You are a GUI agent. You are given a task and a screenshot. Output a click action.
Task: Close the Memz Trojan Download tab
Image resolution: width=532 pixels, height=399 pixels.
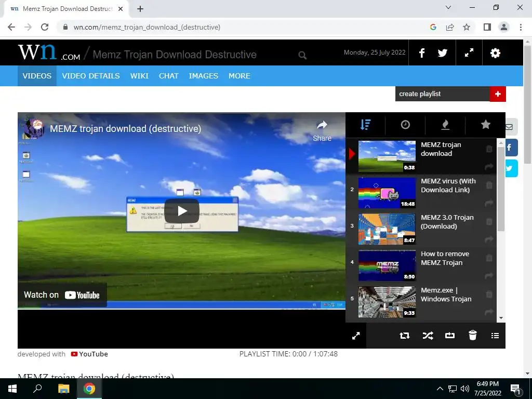[x=121, y=9]
